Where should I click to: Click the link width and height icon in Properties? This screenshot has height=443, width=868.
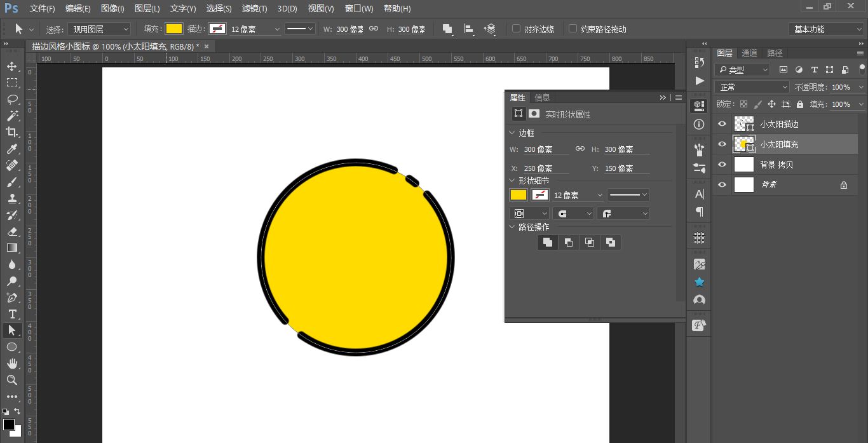(580, 149)
